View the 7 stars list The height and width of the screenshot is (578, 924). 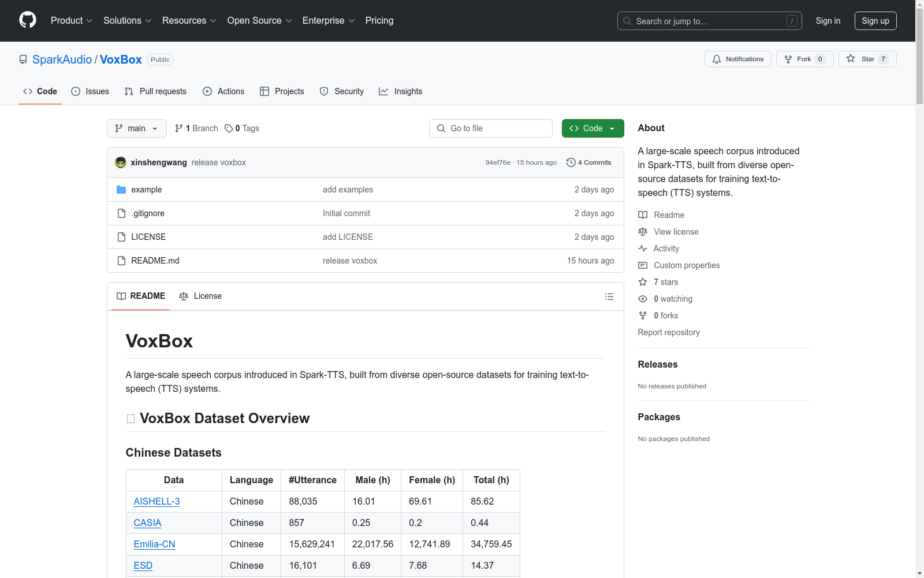[658, 282]
